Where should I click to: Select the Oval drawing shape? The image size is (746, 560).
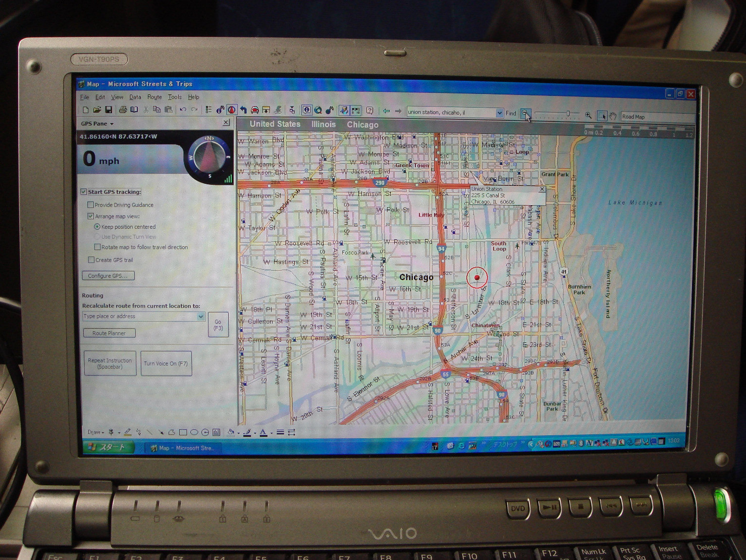(194, 432)
